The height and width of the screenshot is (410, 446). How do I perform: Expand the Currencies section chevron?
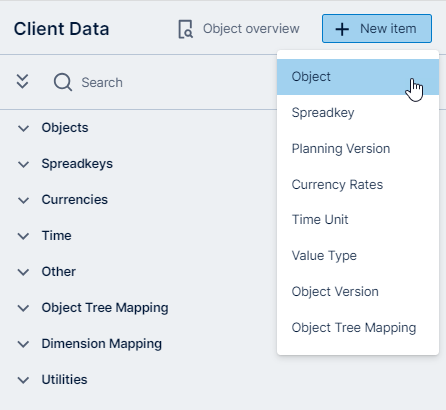point(23,200)
